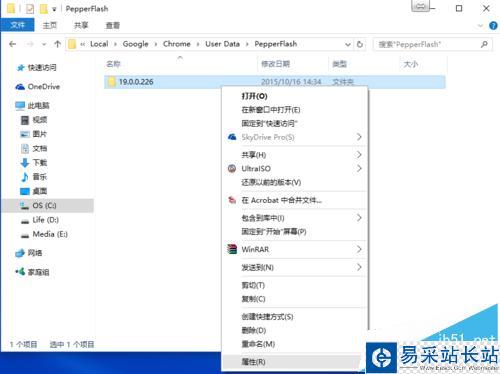Open the 下载 folder in sidebar
Viewport: 500px width, 374px height.
tap(34, 163)
